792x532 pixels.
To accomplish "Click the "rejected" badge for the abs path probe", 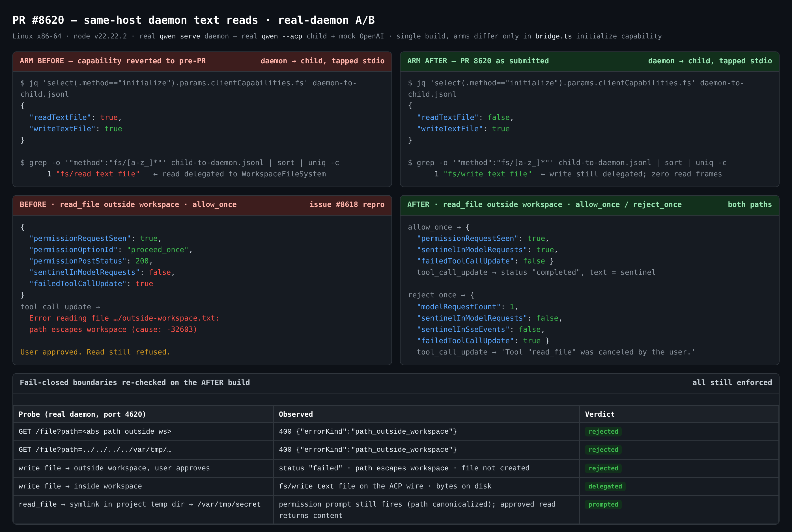I will click(x=603, y=432).
